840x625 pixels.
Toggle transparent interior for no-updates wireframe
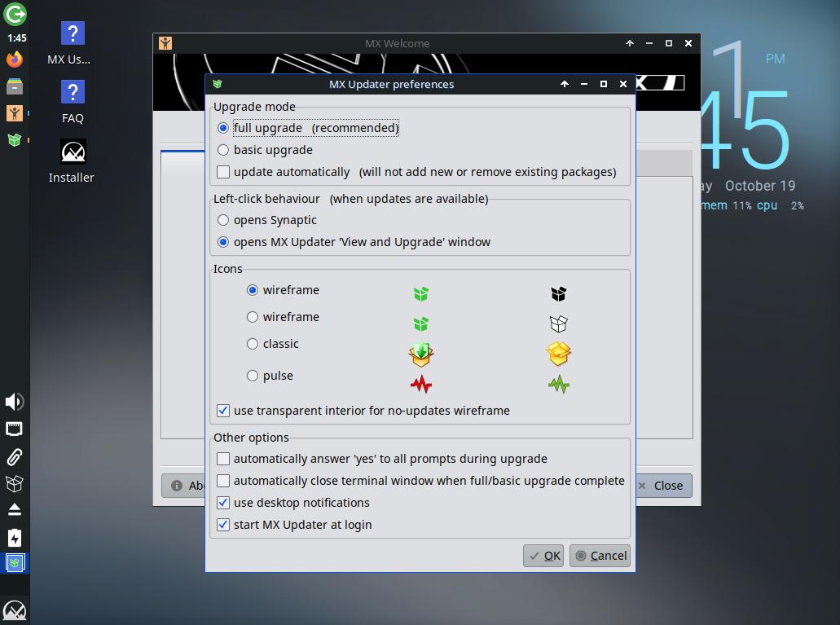[223, 411]
